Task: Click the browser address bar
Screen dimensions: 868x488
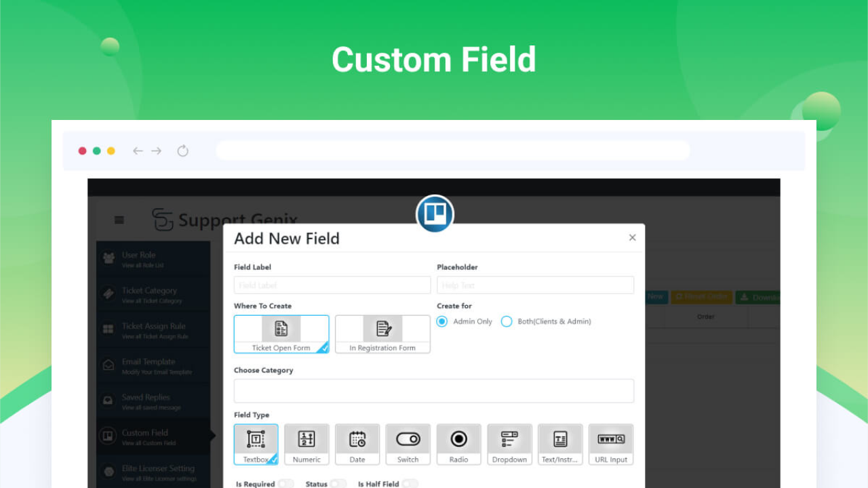Action: (453, 150)
